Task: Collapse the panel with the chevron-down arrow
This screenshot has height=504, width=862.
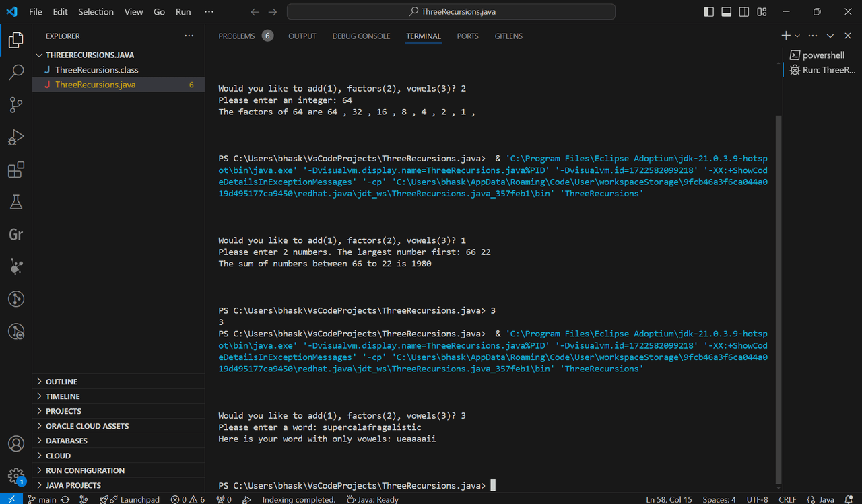Action: point(830,36)
